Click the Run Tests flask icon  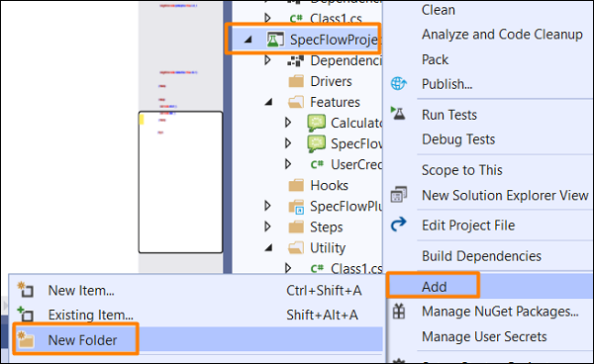click(398, 114)
